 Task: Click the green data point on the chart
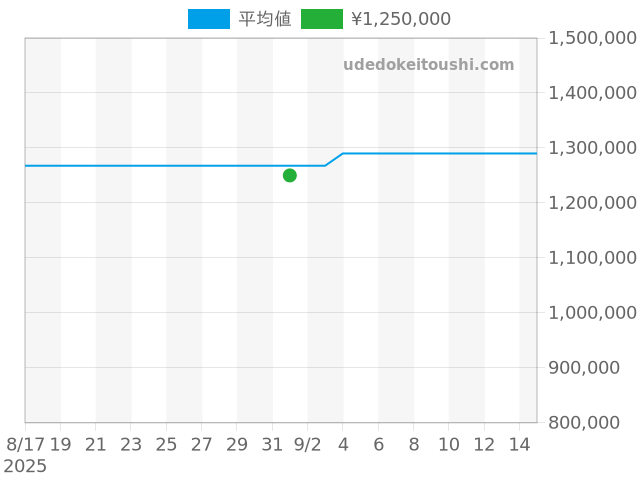pos(290,175)
